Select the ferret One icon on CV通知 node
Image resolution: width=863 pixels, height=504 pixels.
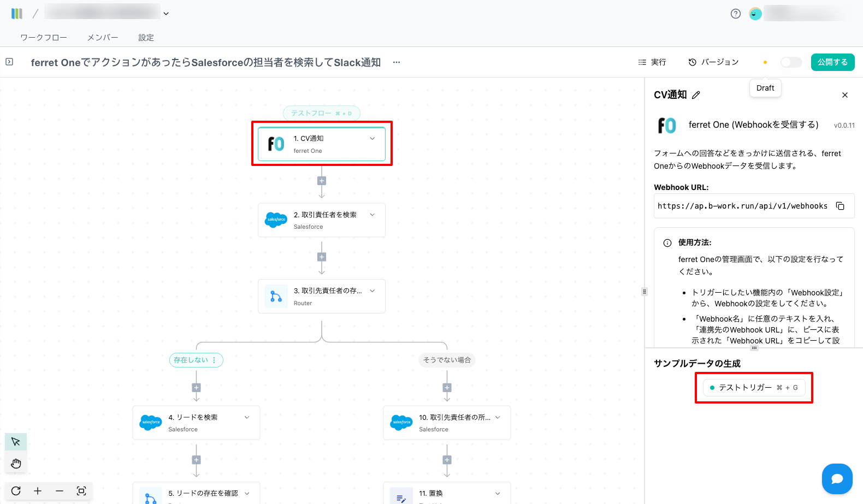point(276,144)
